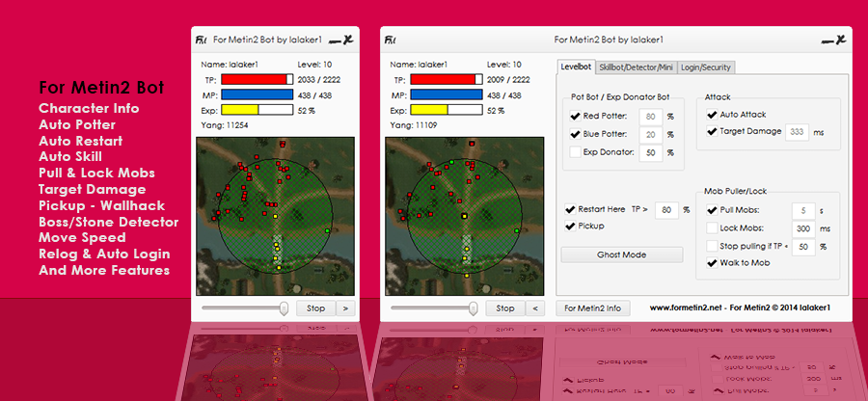Screen dimensions: 868x401
Task: Click the red TP bar showing 2009 / 2222
Action: click(447, 79)
